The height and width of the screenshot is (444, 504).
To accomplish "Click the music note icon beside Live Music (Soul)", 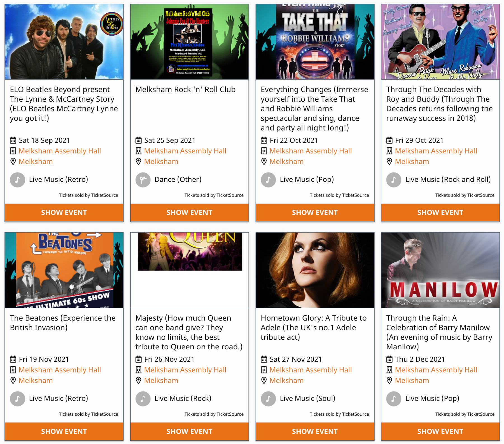I will coord(268,399).
